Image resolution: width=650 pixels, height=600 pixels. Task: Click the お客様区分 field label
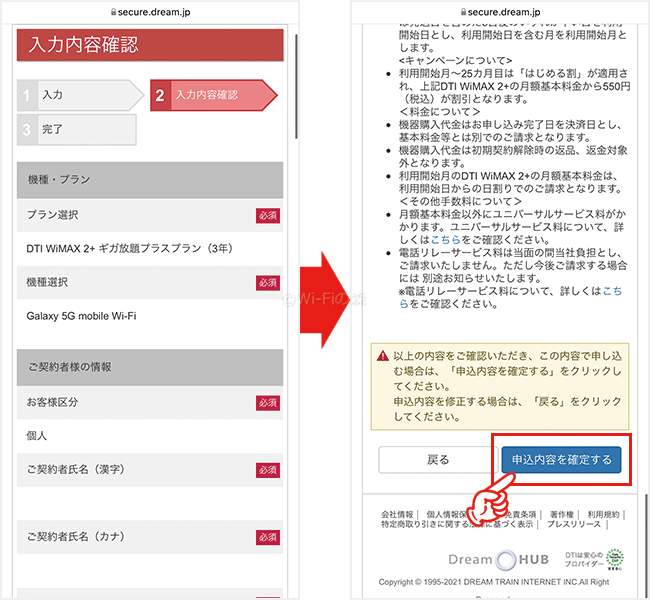point(52,402)
